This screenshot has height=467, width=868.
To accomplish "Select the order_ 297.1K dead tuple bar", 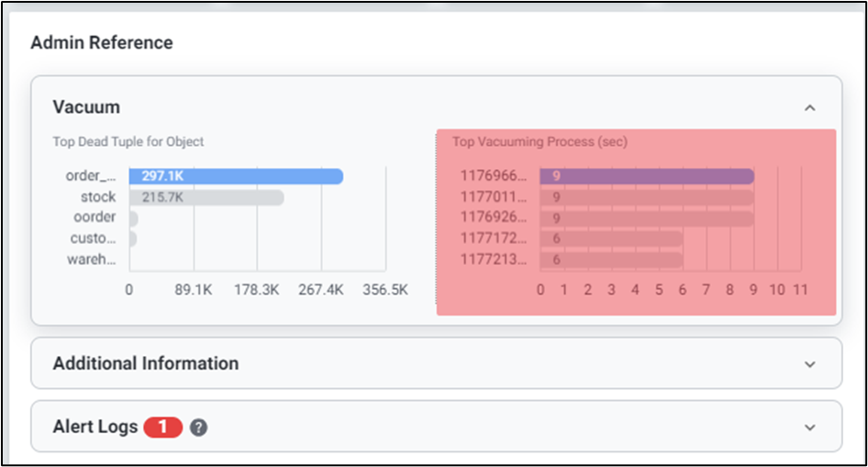I will [236, 176].
